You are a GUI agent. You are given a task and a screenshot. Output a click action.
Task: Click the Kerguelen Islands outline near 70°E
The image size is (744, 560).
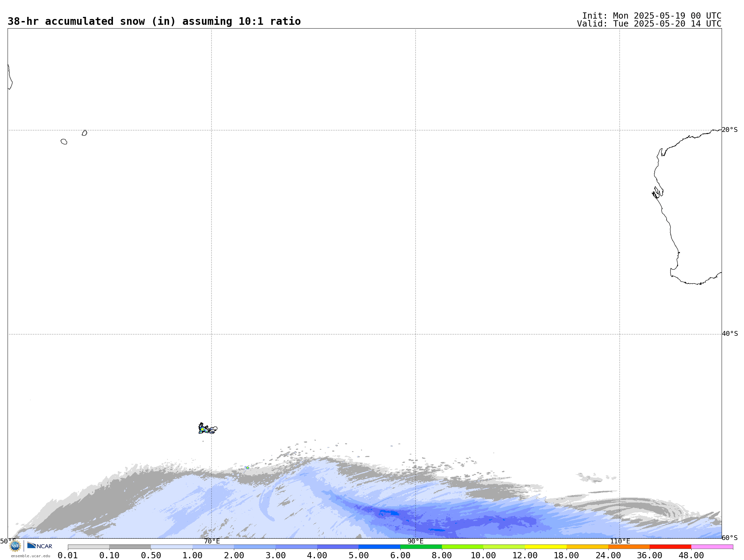pos(208,428)
